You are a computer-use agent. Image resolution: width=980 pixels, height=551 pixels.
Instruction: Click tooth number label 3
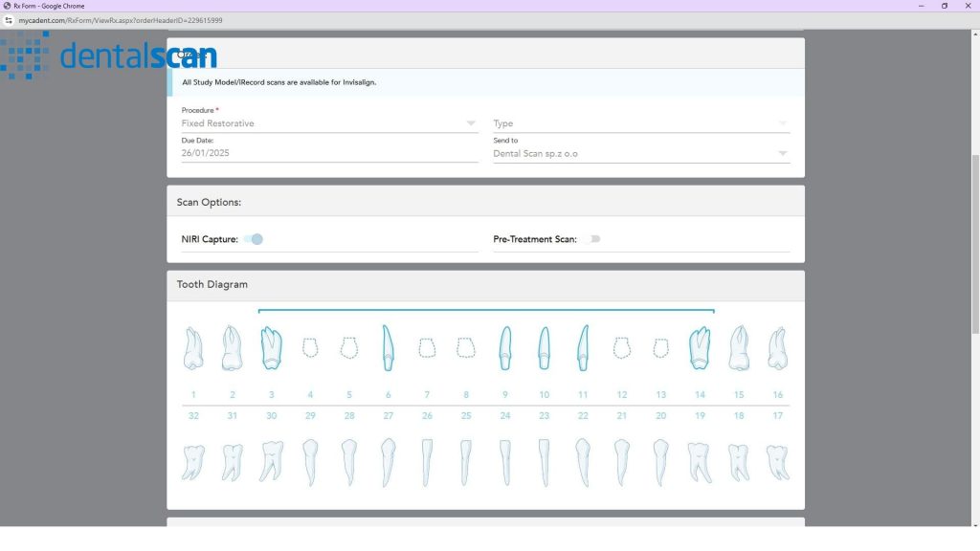[x=271, y=395]
